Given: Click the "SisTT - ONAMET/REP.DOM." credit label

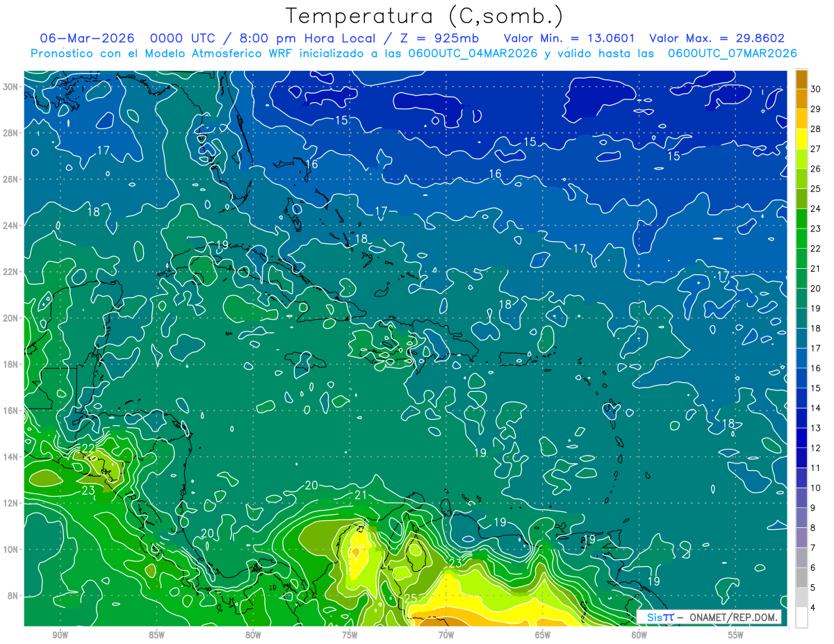Looking at the screenshot, I should coord(709,617).
